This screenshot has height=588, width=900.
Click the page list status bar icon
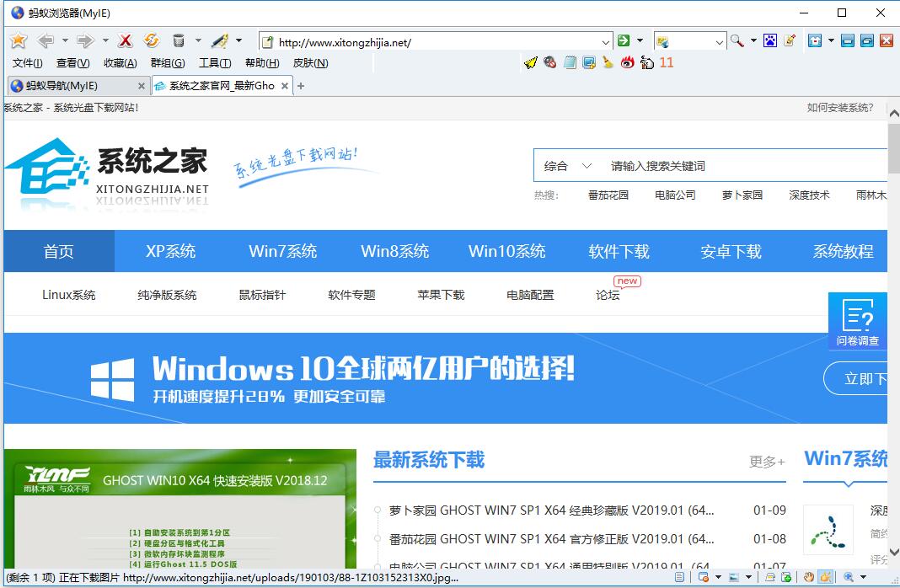pos(679,577)
